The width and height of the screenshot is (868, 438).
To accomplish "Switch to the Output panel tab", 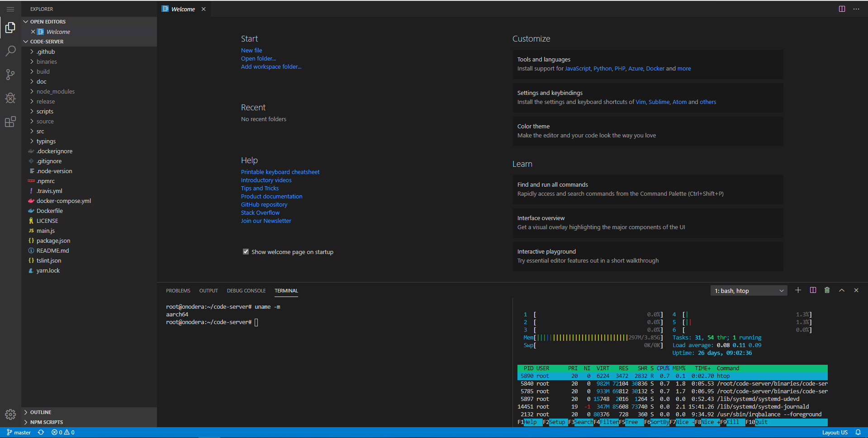I will 209,291.
